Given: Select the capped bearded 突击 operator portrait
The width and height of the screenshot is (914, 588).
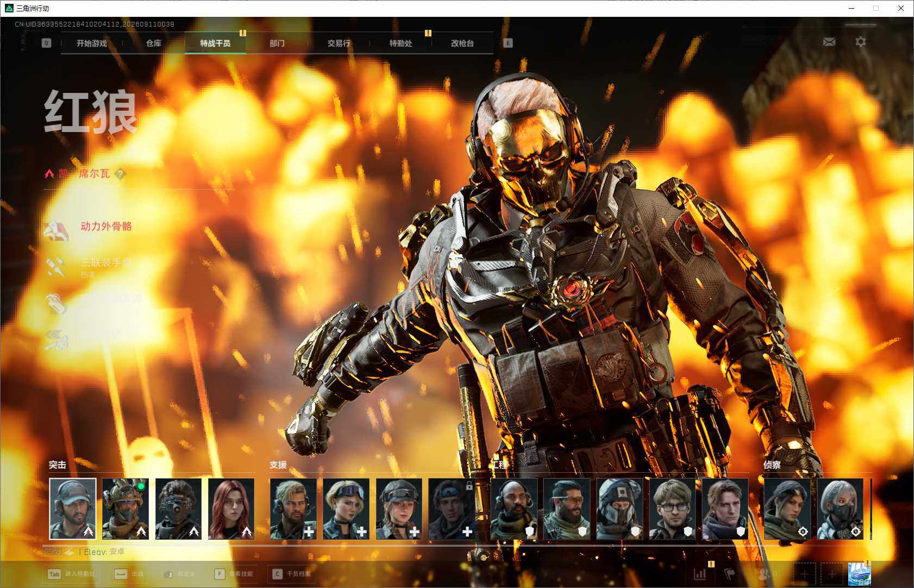Looking at the screenshot, I should pos(73,509).
